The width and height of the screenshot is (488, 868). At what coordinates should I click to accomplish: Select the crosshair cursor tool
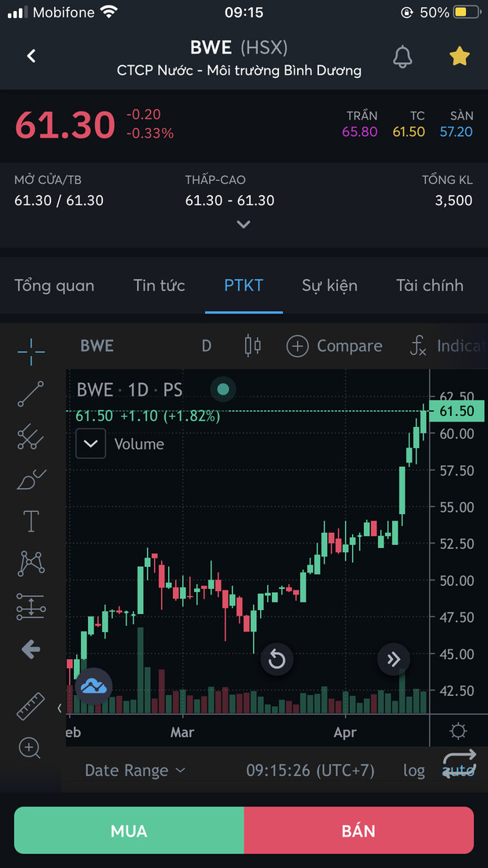click(x=31, y=351)
